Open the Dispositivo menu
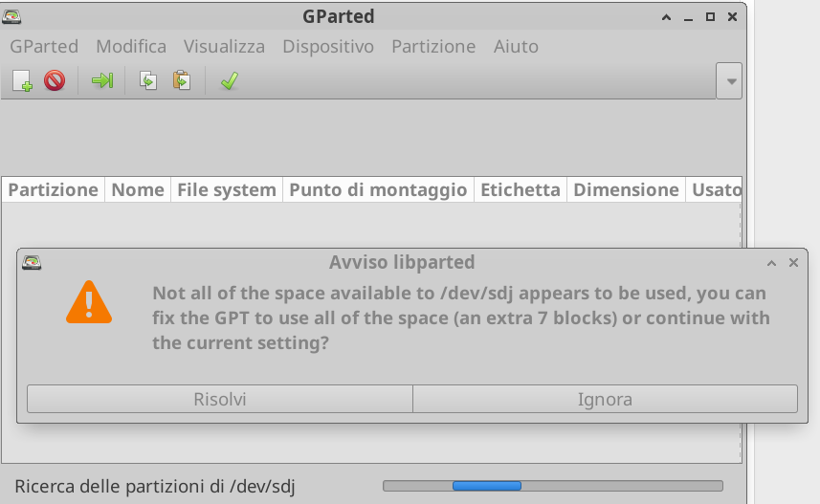The height and width of the screenshot is (504, 820). 328,46
